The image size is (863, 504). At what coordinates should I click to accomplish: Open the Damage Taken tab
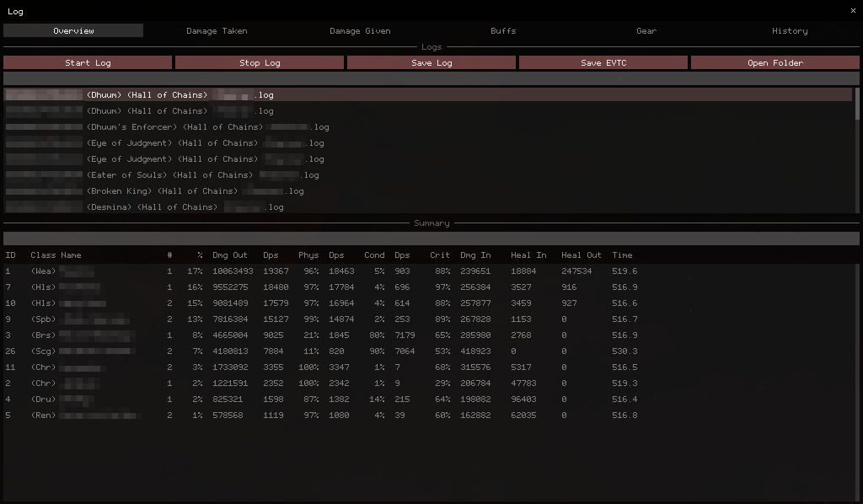click(217, 31)
